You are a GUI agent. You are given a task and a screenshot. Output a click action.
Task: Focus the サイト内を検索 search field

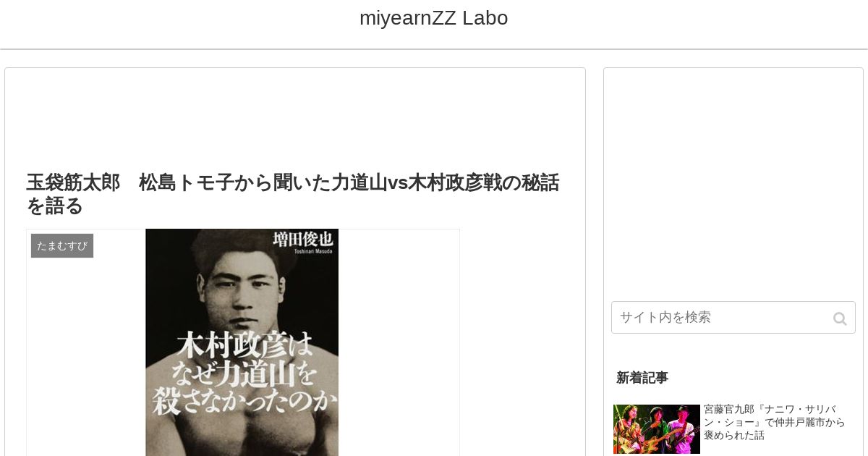click(733, 318)
